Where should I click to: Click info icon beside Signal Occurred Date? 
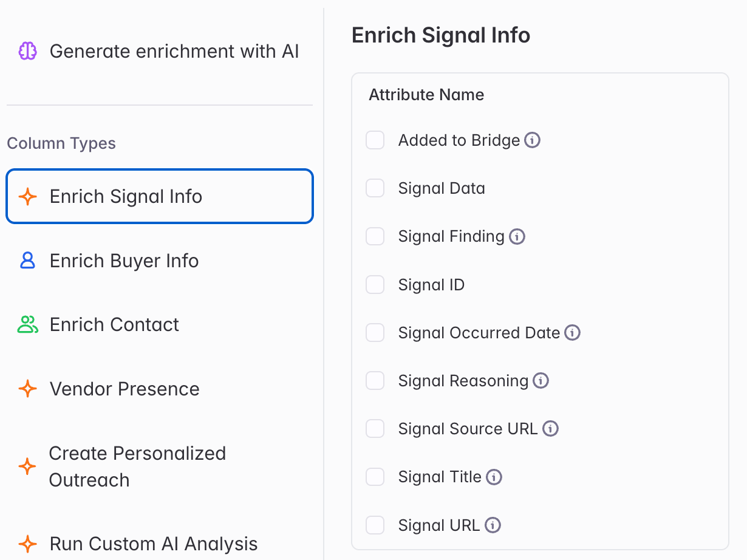(x=572, y=333)
